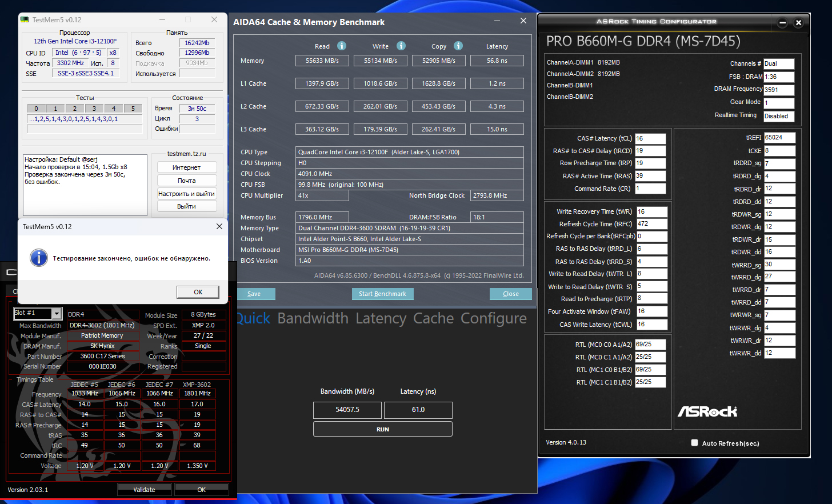Open the testmem.tz.ru link
Screen dimensions: 832x504
[x=187, y=154]
